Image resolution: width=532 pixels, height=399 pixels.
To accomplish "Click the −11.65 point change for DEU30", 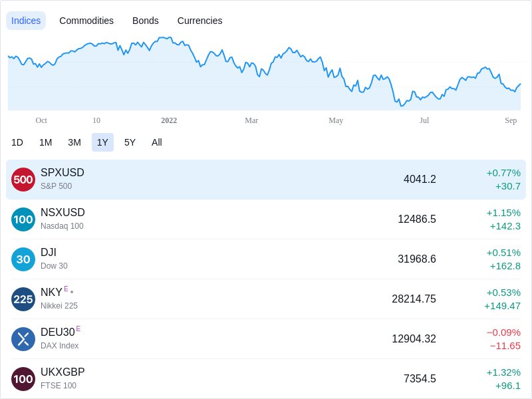I will click(x=505, y=346).
